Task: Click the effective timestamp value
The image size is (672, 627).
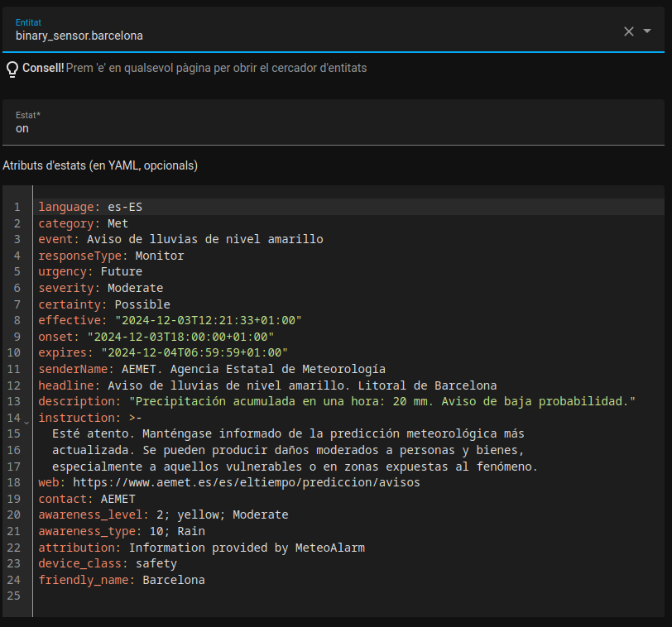Action: point(208,320)
